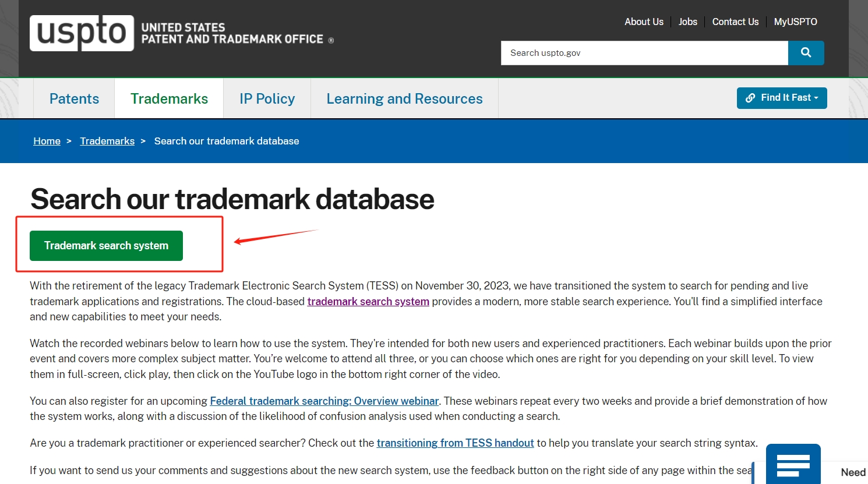Sign in via MyUSPTO
The width and height of the screenshot is (868, 484).
795,22
